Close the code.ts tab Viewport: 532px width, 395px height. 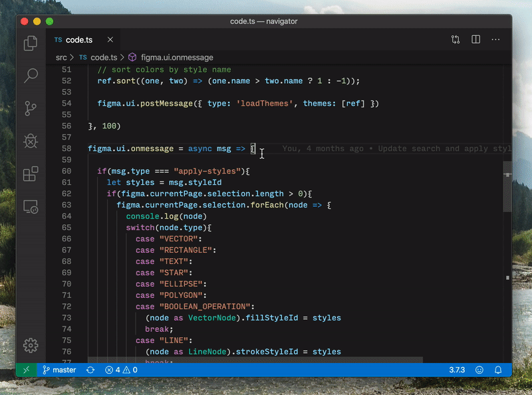(x=110, y=40)
